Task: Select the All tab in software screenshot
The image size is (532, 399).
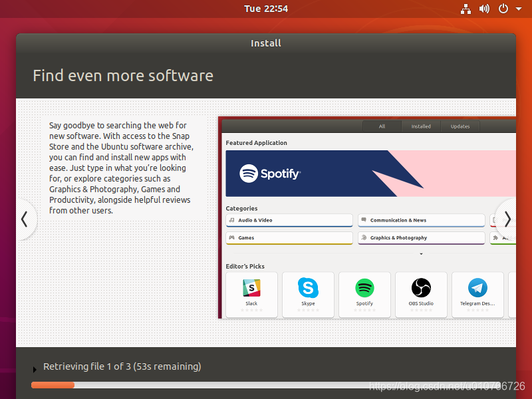Action: [x=382, y=126]
